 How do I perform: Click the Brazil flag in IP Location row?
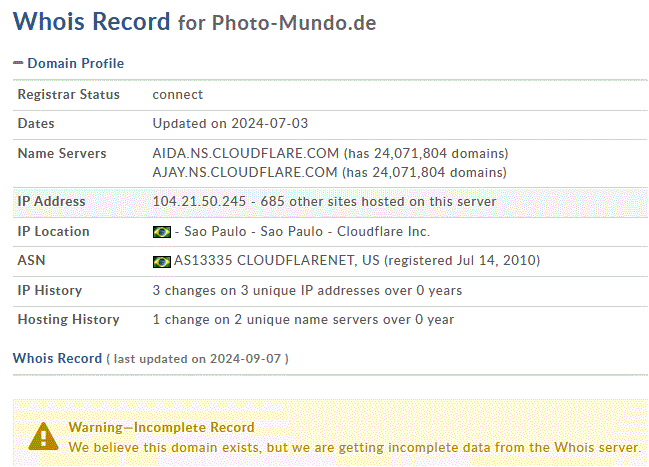pos(161,232)
